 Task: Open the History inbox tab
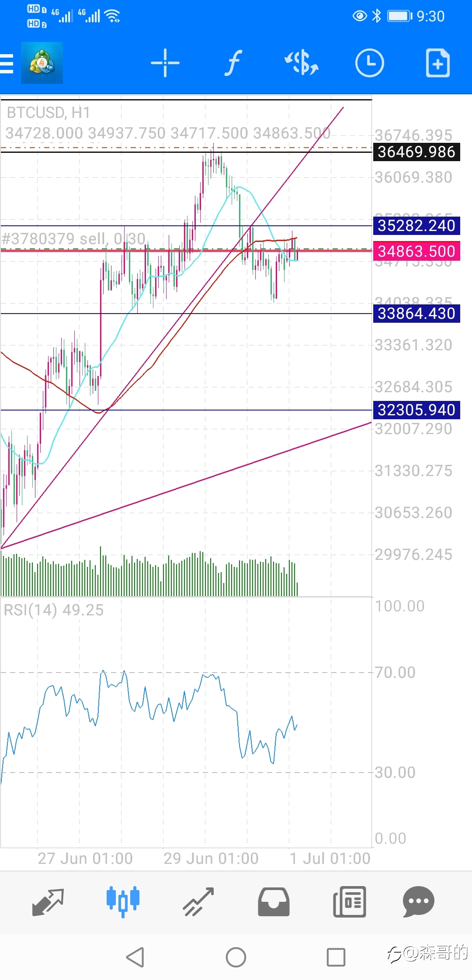point(274,902)
